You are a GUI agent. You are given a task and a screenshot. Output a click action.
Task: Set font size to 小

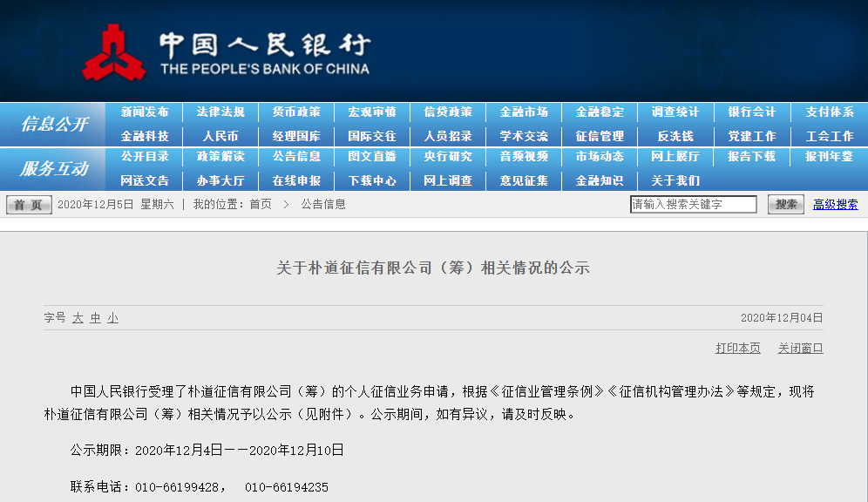tap(113, 318)
